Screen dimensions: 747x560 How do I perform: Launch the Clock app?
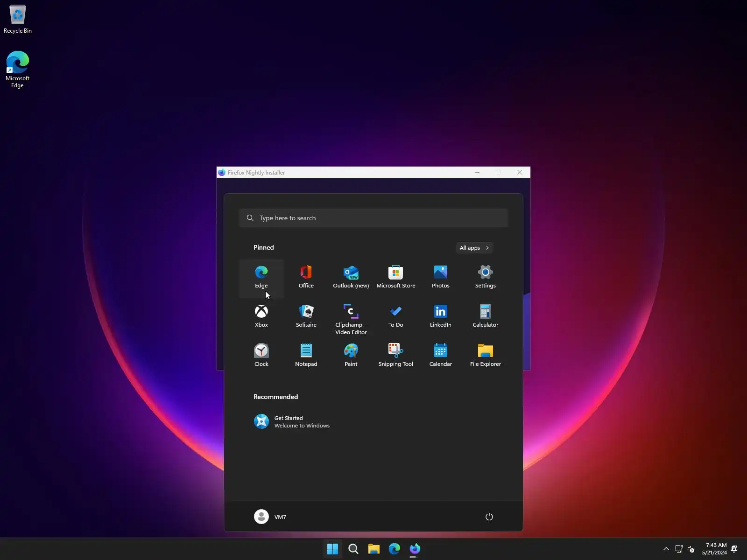coord(261,356)
